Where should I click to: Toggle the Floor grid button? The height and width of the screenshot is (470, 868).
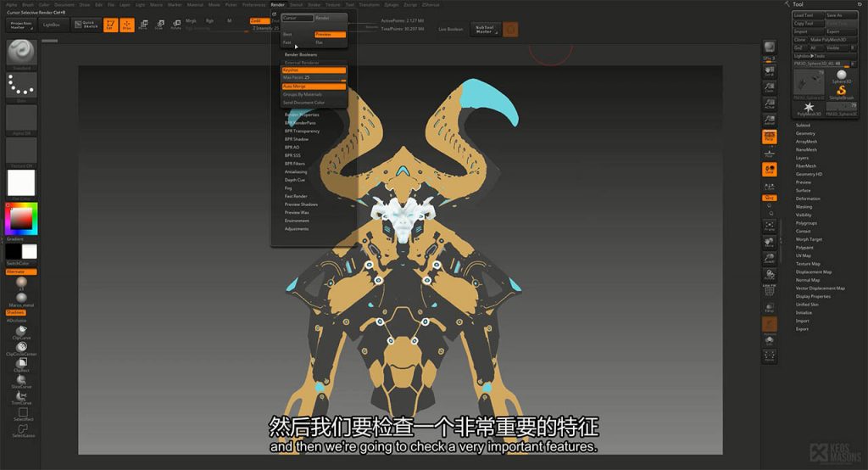click(x=770, y=153)
